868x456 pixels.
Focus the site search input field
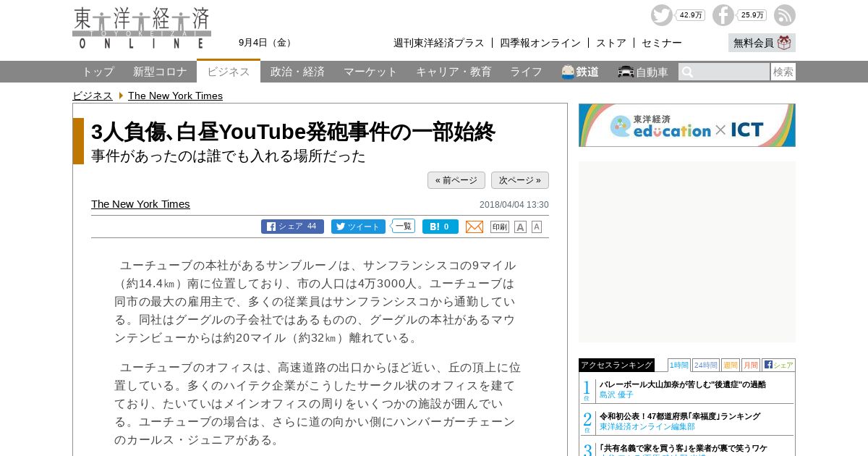coord(724,72)
